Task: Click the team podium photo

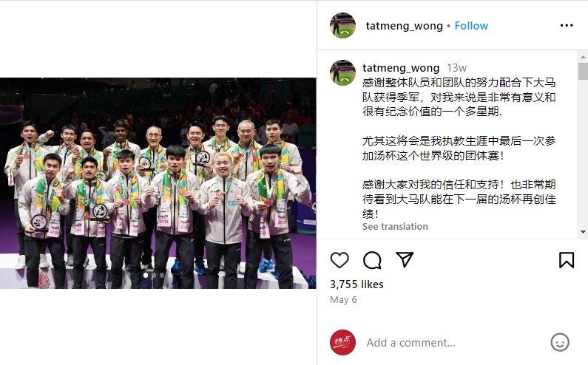Action: (158, 183)
